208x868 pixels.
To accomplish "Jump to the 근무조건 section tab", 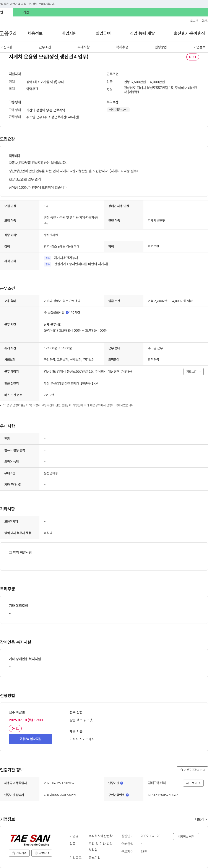I will click(x=45, y=47).
